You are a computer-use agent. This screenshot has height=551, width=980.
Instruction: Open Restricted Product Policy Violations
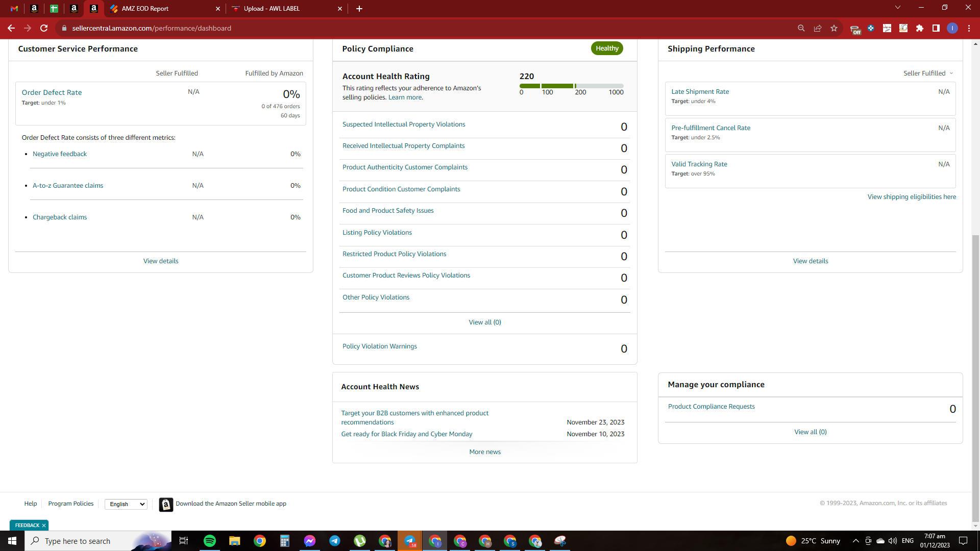[394, 254]
